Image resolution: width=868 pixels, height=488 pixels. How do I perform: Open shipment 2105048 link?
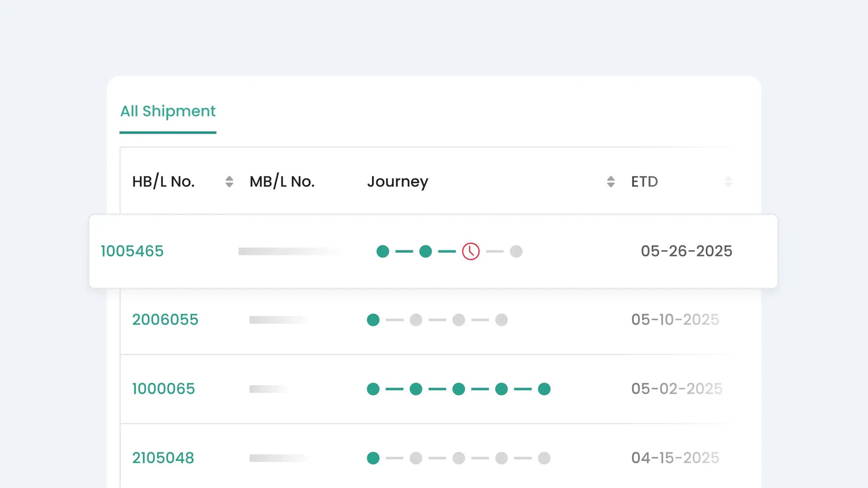[x=163, y=458]
